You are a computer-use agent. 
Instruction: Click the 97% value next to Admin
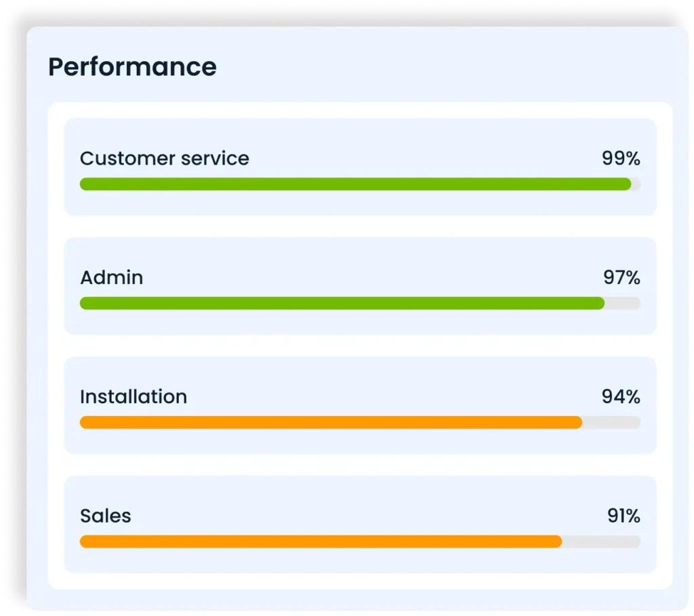point(621,277)
